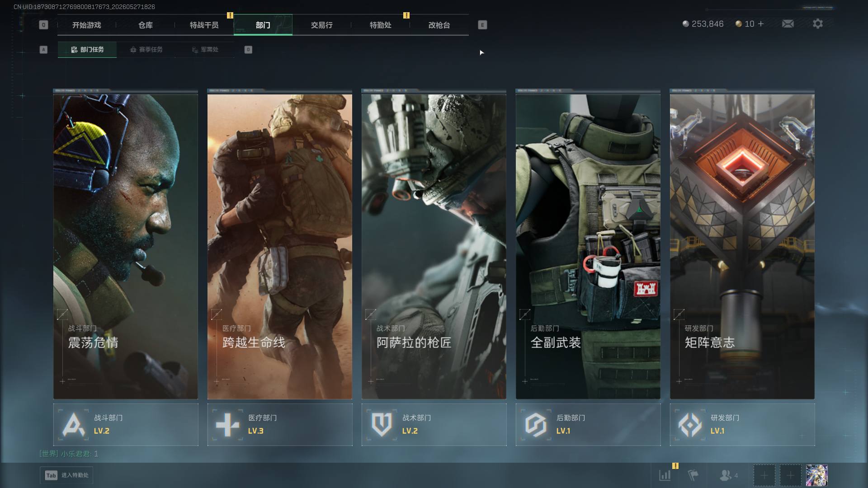Click the tactical department shield emblem
868x488 pixels.
[382, 425]
